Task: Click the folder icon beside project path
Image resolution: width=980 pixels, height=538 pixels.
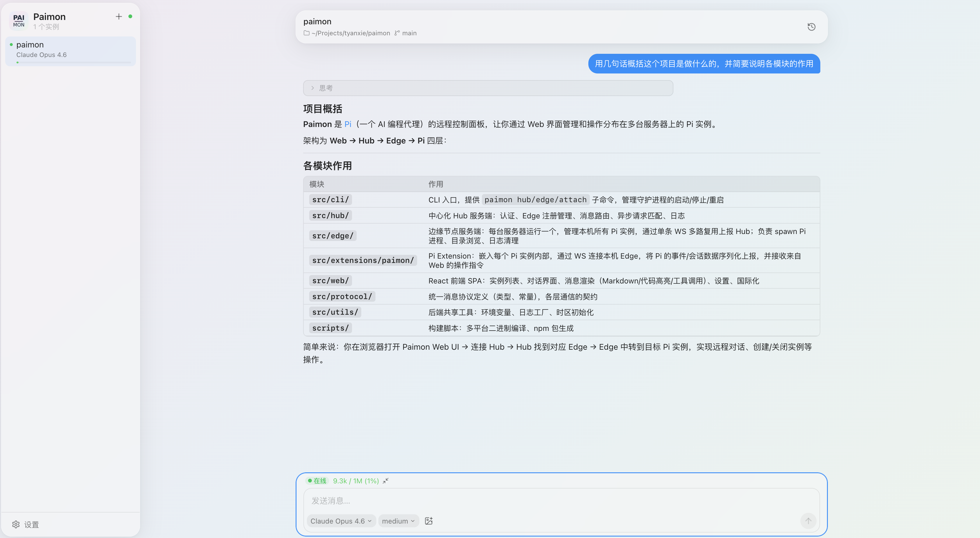Action: click(306, 33)
